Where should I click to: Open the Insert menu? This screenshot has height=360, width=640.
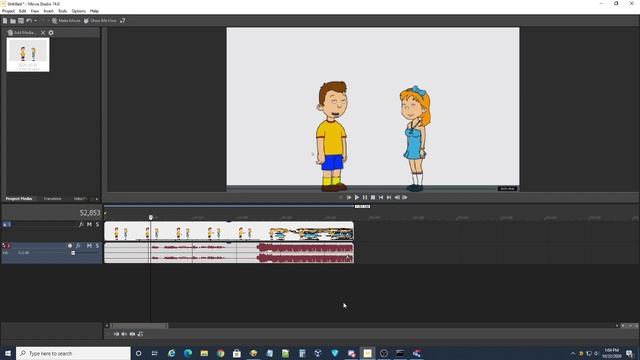pos(48,11)
